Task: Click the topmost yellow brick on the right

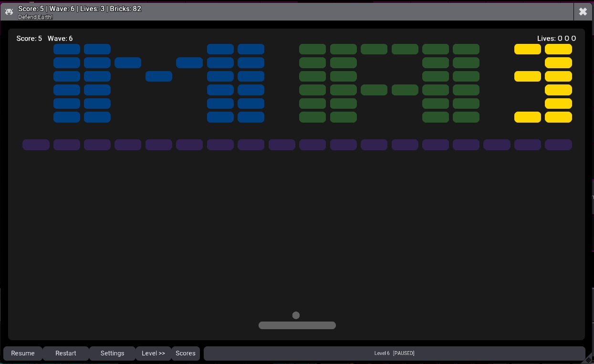Action: tap(558, 49)
